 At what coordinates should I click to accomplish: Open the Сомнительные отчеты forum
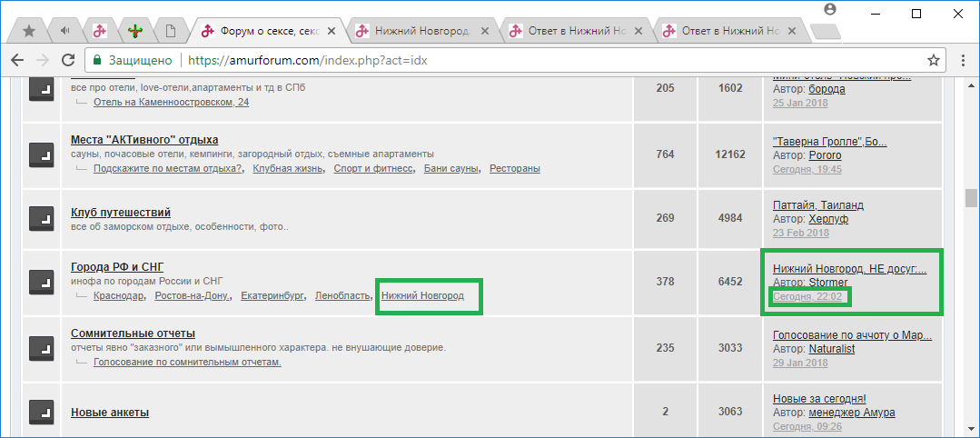[133, 333]
